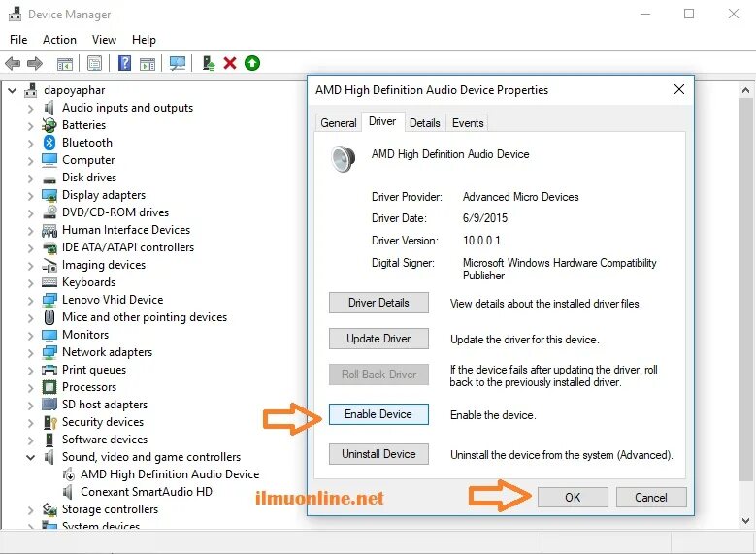Expand IDE ATA/ATAPI controllers
The image size is (756, 554).
pyautogui.click(x=31, y=247)
